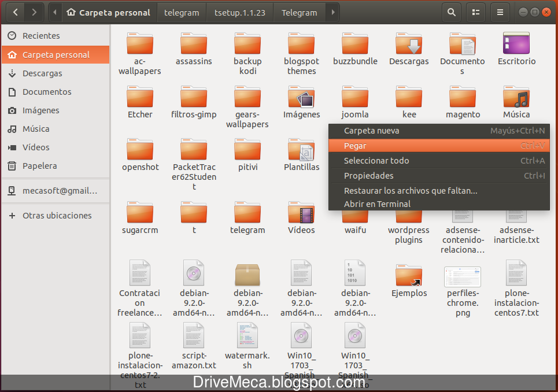The width and height of the screenshot is (558, 392).
Task: Select Carpeta personal in the sidebar
Action: click(x=56, y=55)
